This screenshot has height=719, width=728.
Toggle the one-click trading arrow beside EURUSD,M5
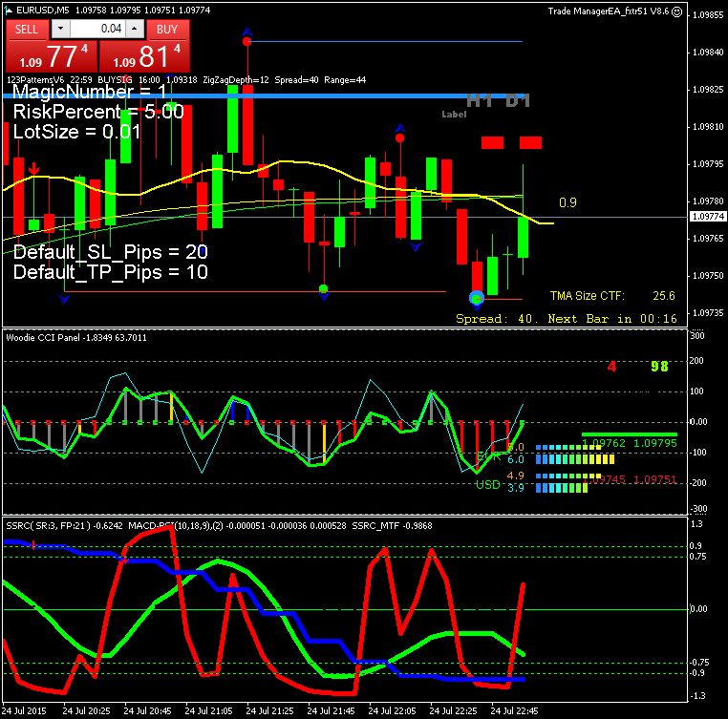[x=9, y=11]
